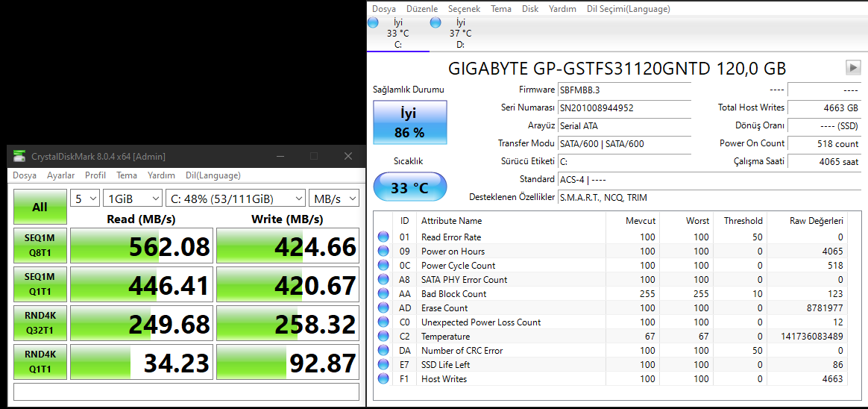Click the CrystalDiskMark app icon in title bar
Viewport: 868px width, 409px height.
pos(19,156)
